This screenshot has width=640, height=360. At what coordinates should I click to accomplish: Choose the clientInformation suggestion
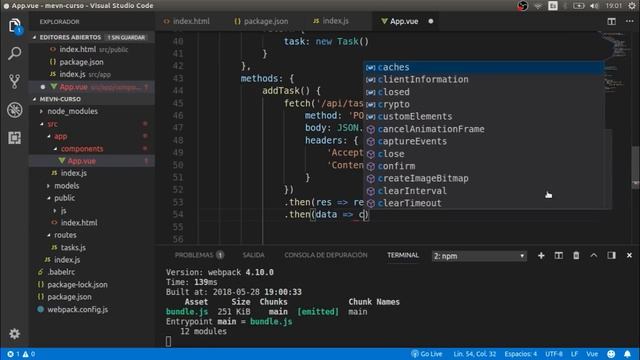coord(484,80)
